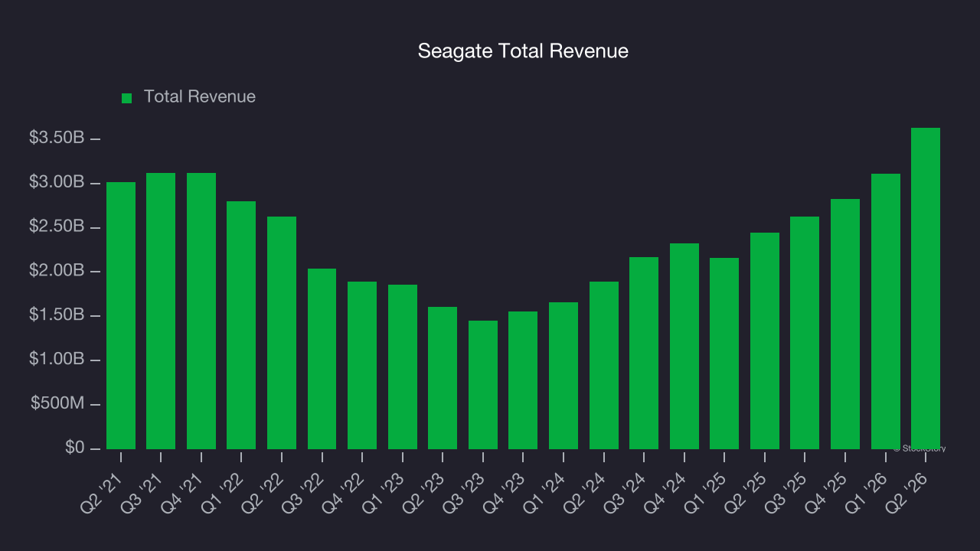
Task: Select the Q1 '22 revenue bar
Action: pyautogui.click(x=241, y=325)
